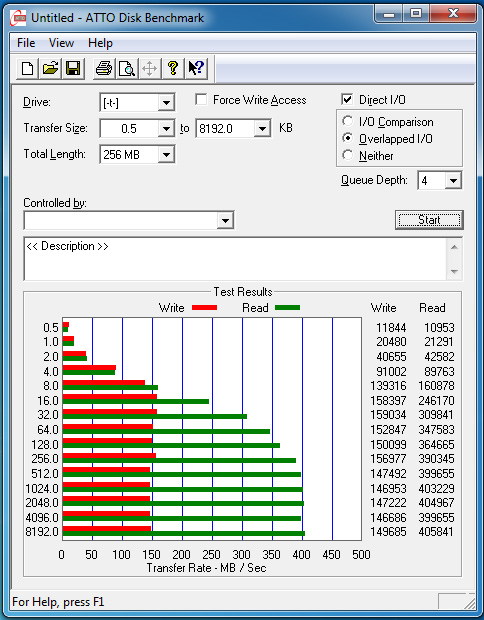
Task: Click the Transfer Rate - MB / Sec axis label
Action: click(206, 568)
